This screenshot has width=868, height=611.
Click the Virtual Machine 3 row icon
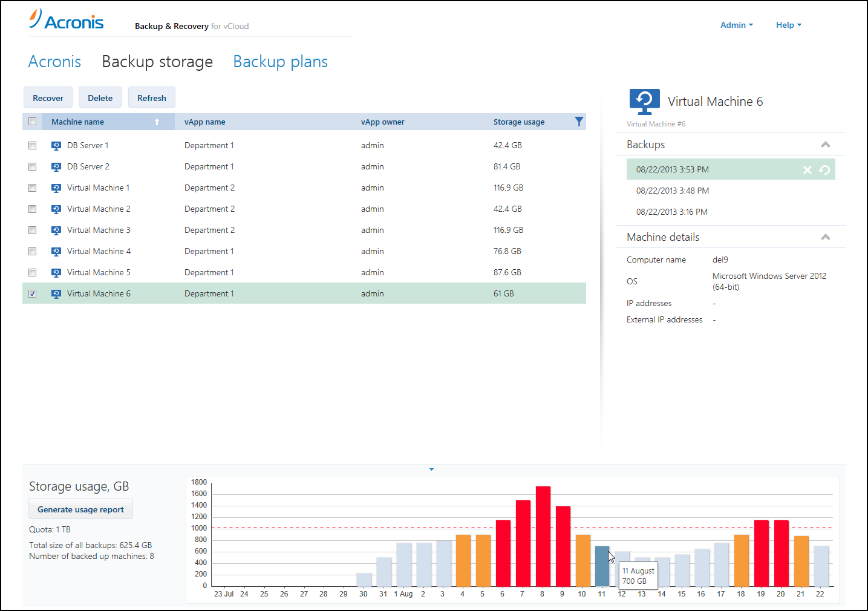tap(56, 230)
